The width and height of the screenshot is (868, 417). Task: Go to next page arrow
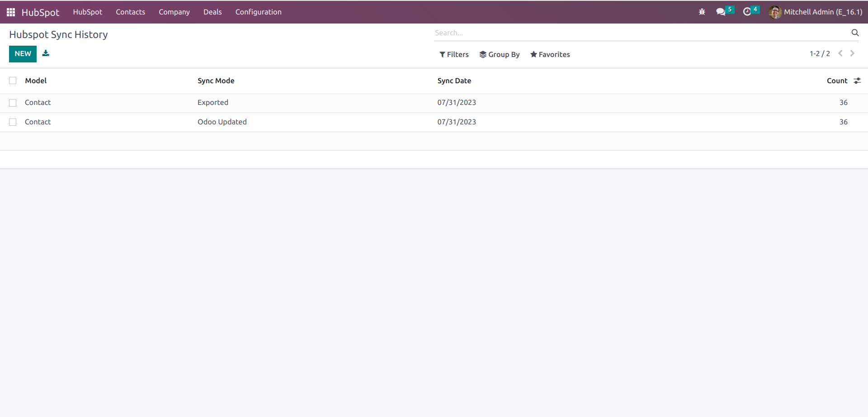852,53
